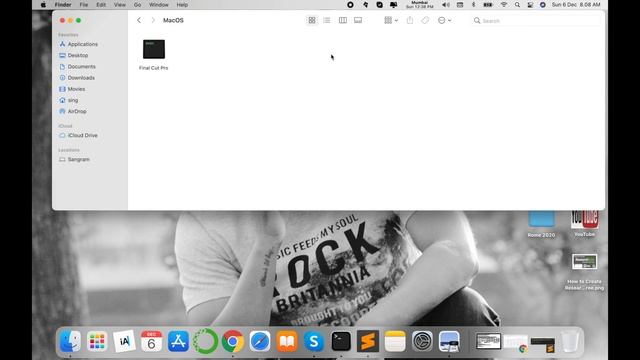The height and width of the screenshot is (360, 640).
Task: Open System Preferences from the Dock
Action: (422, 341)
